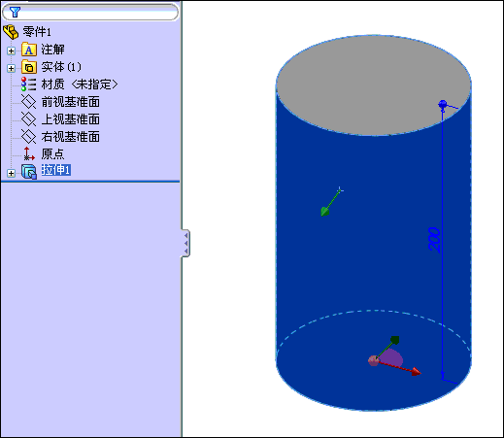
Task: Click the 材质 material icon
Action: pos(28,84)
